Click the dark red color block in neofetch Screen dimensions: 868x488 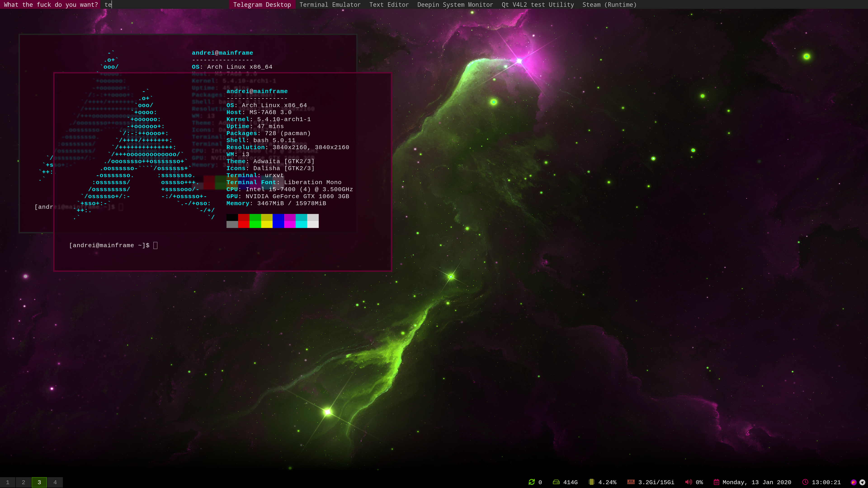244,217
